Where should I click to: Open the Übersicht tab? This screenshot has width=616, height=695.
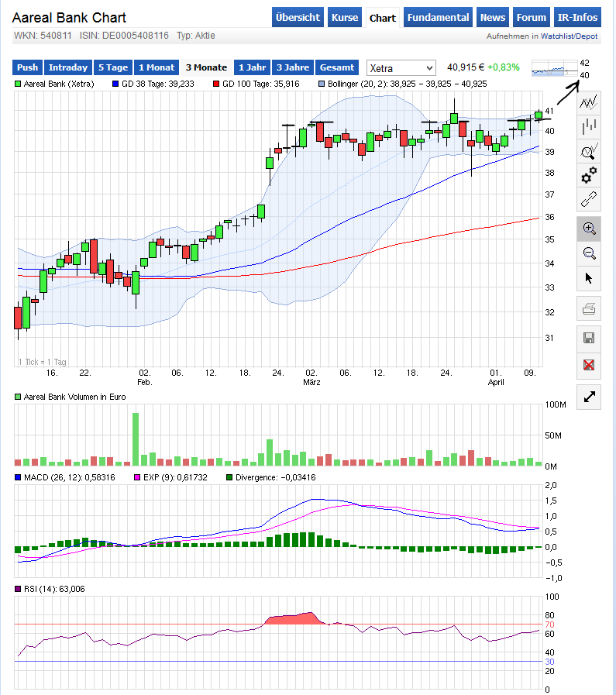298,17
